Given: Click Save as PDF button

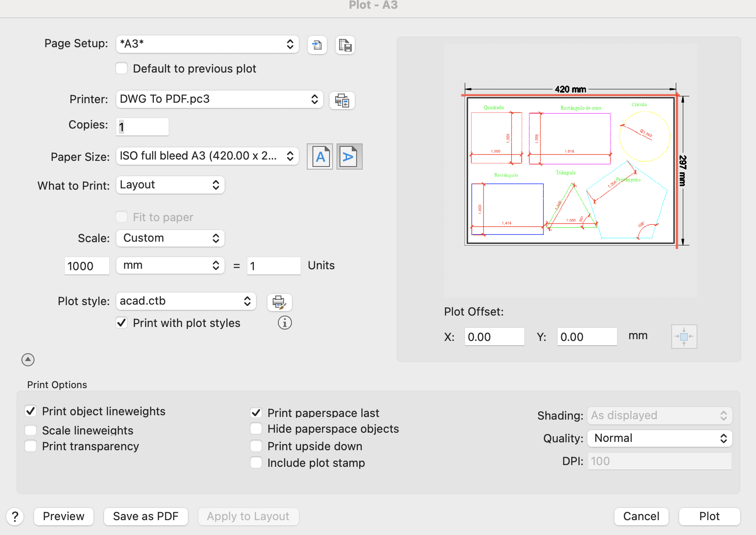Looking at the screenshot, I should [146, 517].
